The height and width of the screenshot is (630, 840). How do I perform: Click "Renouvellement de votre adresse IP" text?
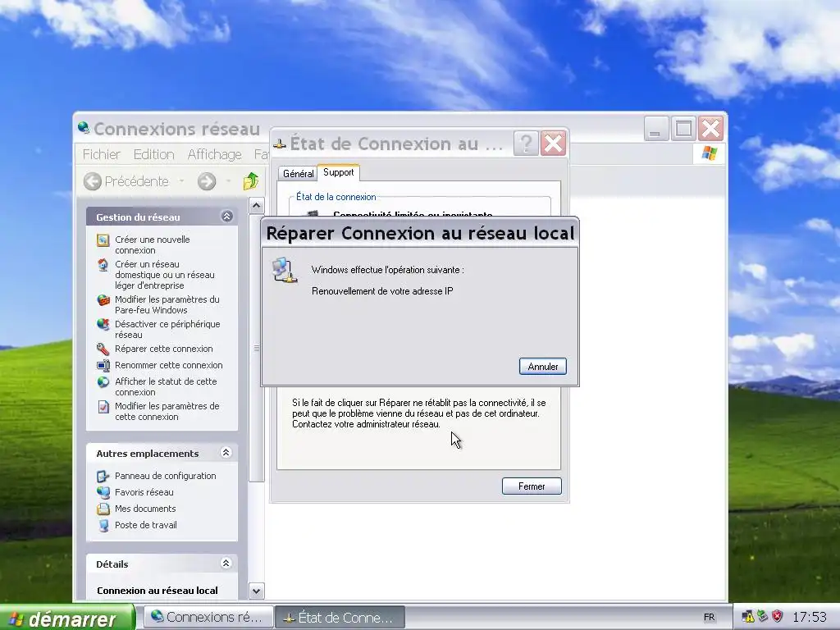[x=382, y=291]
